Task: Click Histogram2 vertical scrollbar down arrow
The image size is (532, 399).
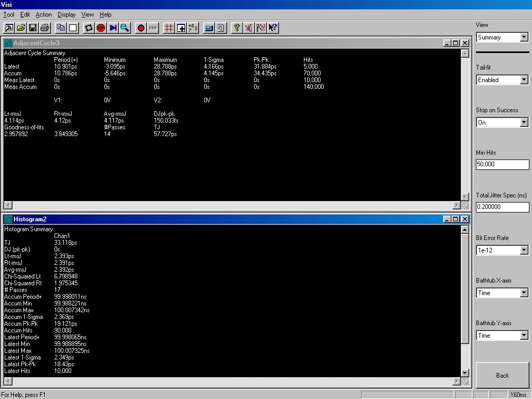Action: pos(465,373)
